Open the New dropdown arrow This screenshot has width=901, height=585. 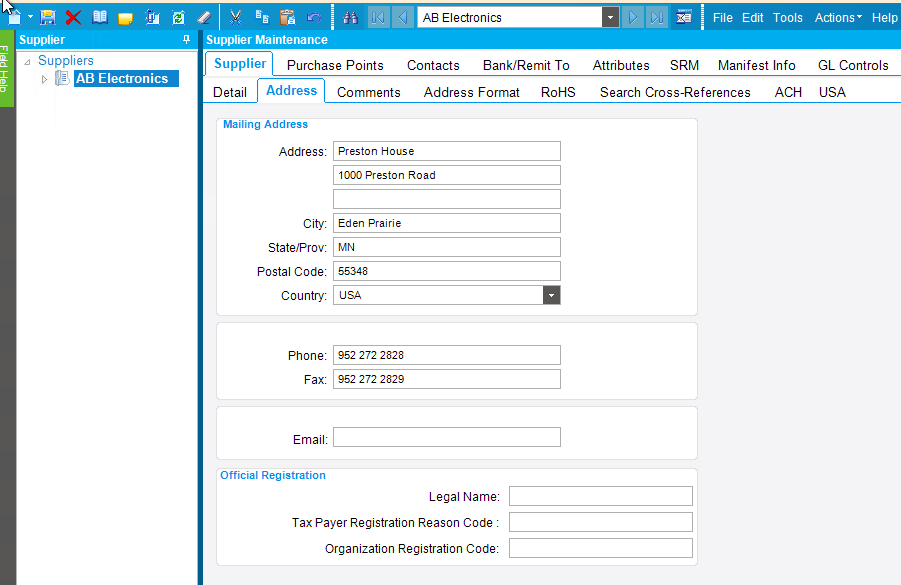tap(30, 17)
